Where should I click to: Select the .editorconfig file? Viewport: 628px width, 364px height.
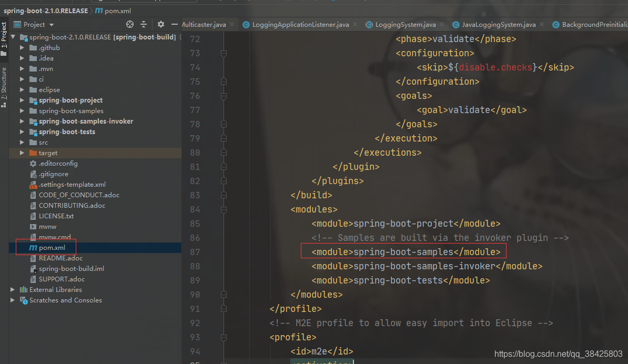(x=58, y=164)
